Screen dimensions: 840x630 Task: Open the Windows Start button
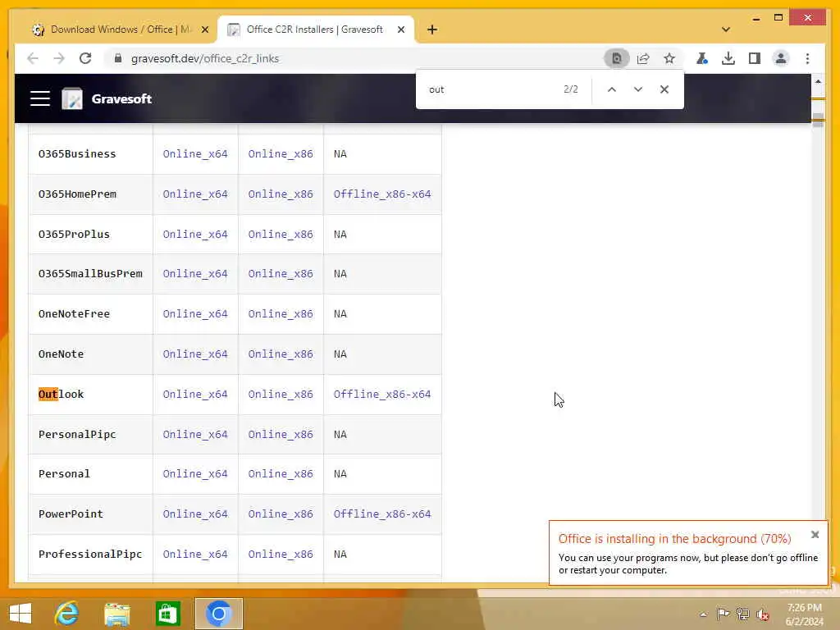click(x=21, y=614)
